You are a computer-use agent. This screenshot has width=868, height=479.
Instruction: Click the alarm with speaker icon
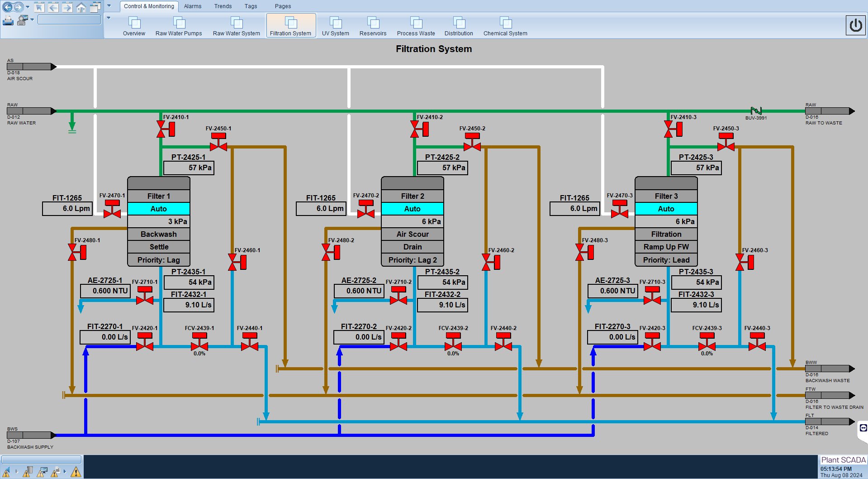point(6,472)
